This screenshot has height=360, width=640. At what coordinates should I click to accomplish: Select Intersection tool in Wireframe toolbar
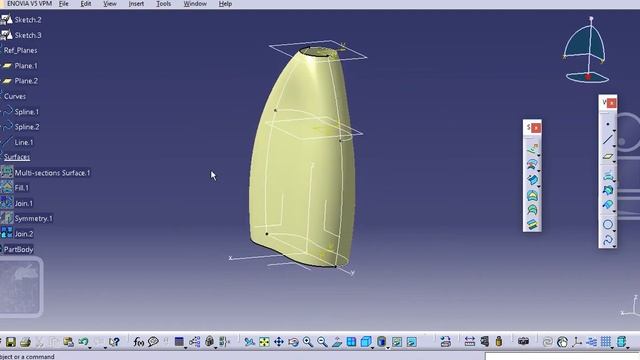point(608,190)
